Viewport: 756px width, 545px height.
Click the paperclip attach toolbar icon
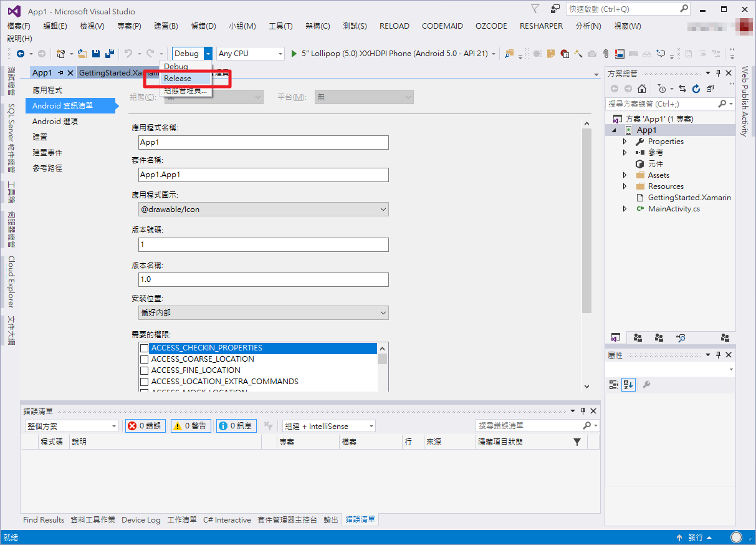606,54
